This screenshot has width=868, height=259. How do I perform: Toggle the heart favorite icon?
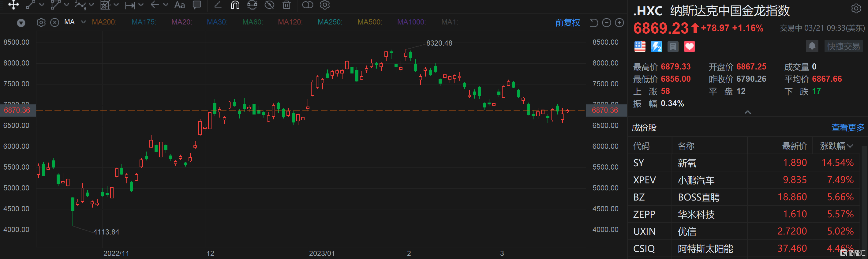[x=690, y=47]
